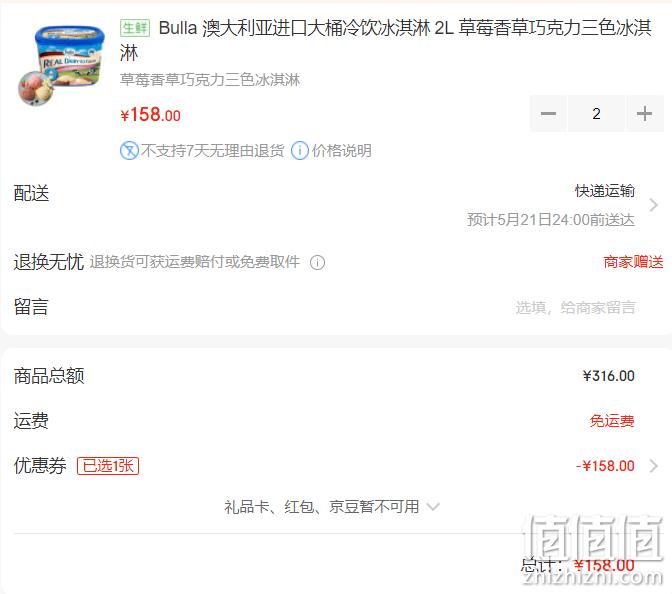Click the no 7-day return icon
This screenshot has width=672, height=594.
(129, 151)
